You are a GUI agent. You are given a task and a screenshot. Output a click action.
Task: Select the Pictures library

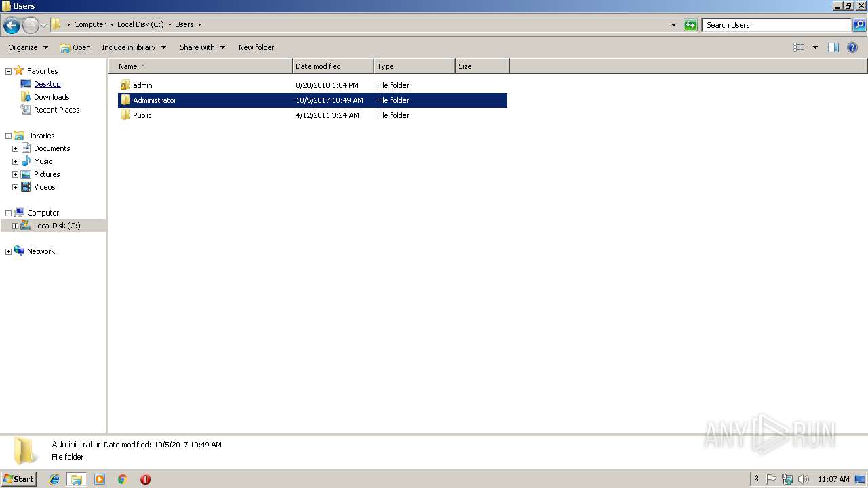47,174
